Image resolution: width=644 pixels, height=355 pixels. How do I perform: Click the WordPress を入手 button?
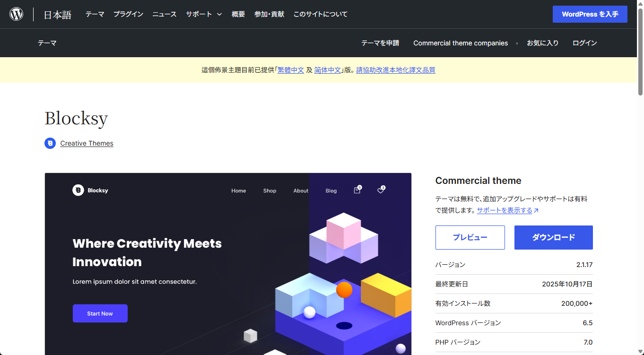click(x=590, y=14)
